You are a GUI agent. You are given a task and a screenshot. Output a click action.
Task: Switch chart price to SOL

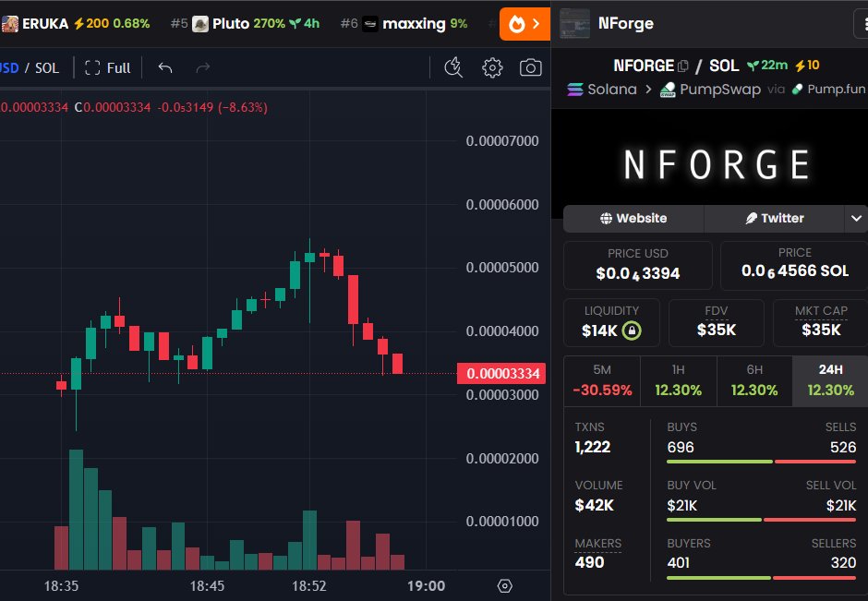pos(47,68)
